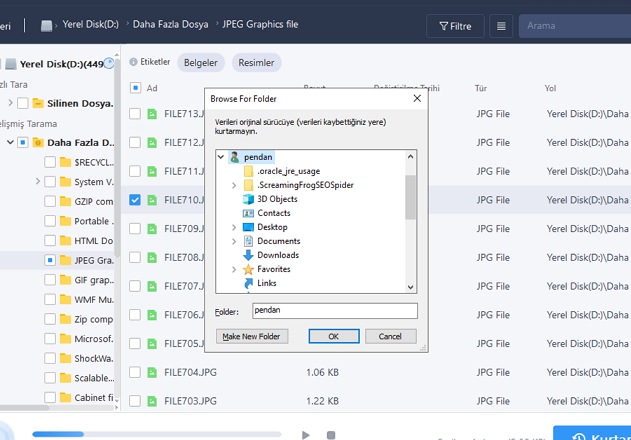Expand the System V. folder node
This screenshot has height=440, width=631.
[x=38, y=182]
